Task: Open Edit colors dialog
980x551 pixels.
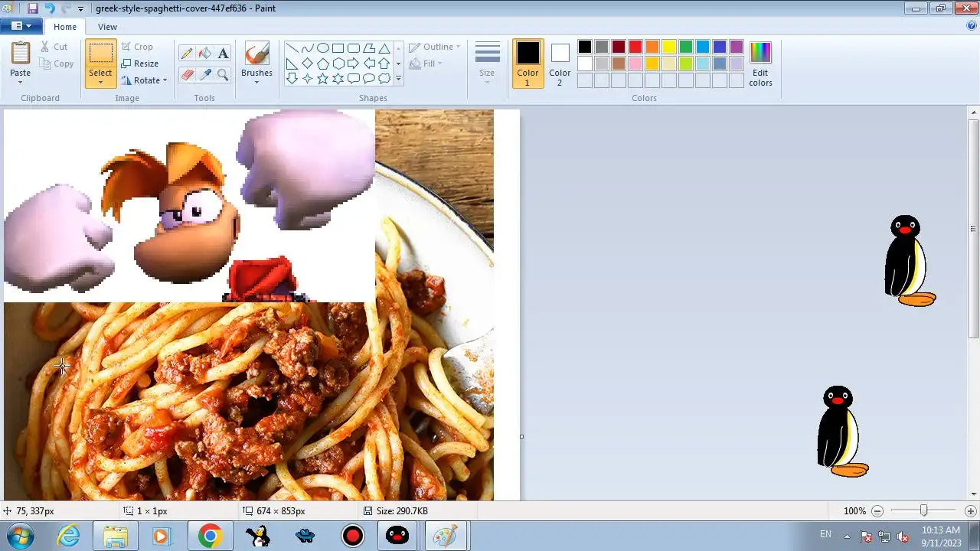Action: pyautogui.click(x=760, y=64)
